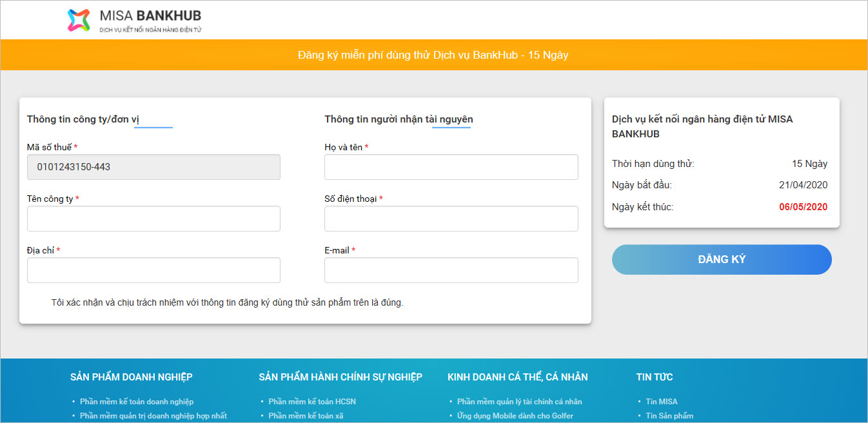Screen dimensions: 868x423
Task: Click the Mã số thuế tax code field
Action: pyautogui.click(x=153, y=167)
